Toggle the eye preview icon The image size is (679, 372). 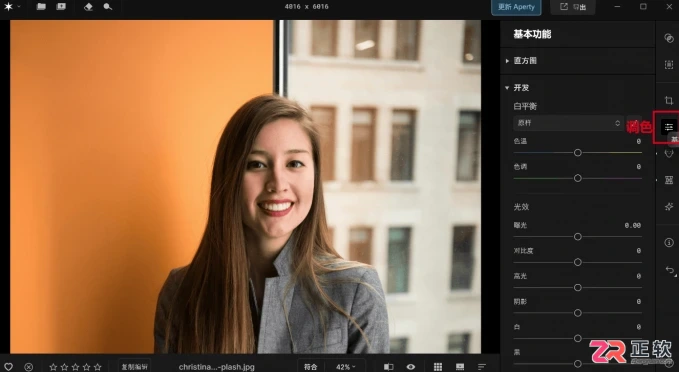click(411, 367)
